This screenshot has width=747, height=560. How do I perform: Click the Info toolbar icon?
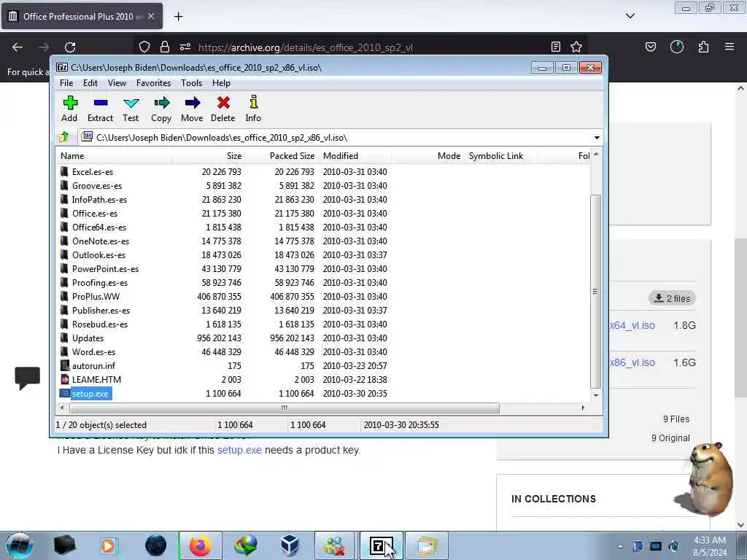pos(253,109)
